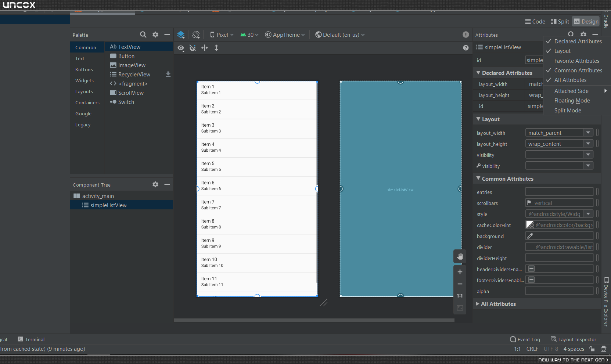Open the design surface layers selector

pos(181,35)
